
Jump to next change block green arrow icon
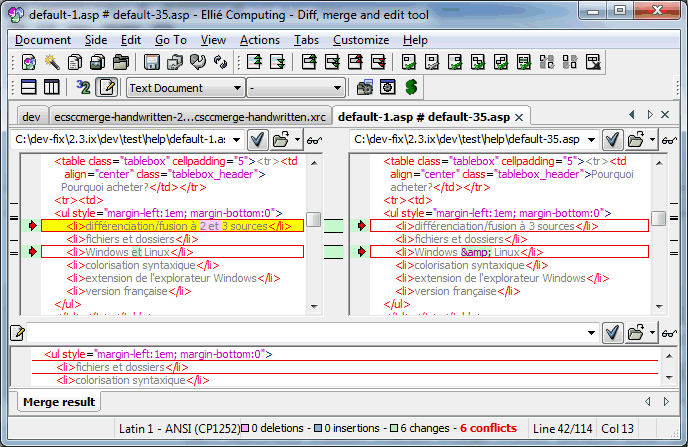coord(332,62)
